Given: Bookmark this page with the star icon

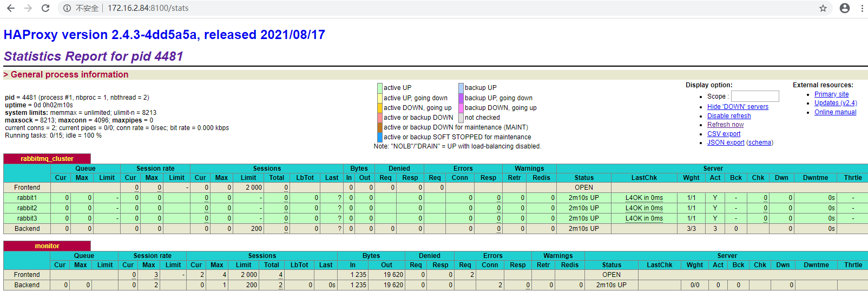Looking at the screenshot, I should [x=823, y=8].
